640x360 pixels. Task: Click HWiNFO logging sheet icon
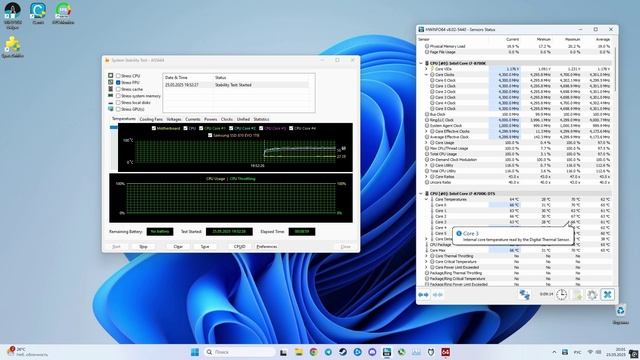tap(577, 294)
